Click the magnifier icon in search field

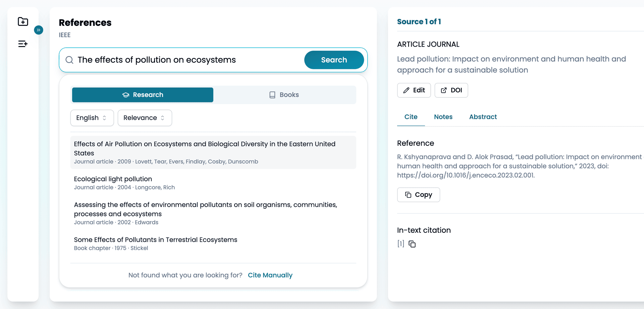click(x=69, y=60)
